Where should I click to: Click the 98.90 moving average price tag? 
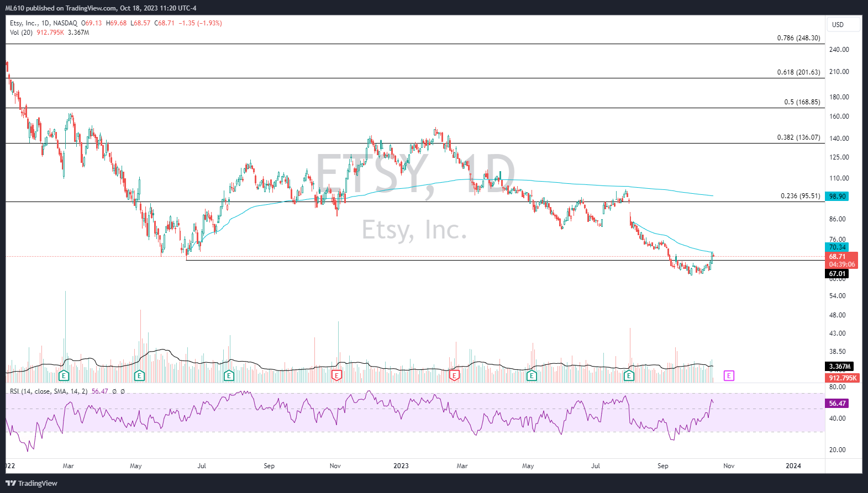(837, 197)
